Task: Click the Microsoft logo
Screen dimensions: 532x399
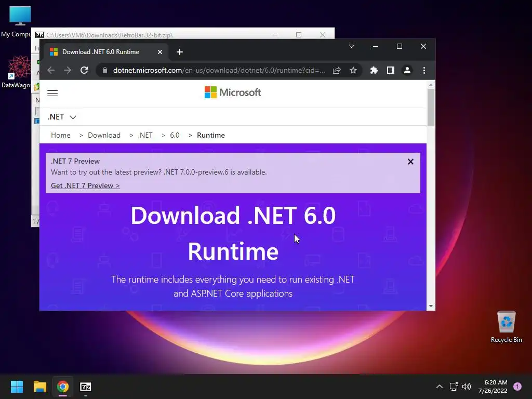Action: click(233, 92)
